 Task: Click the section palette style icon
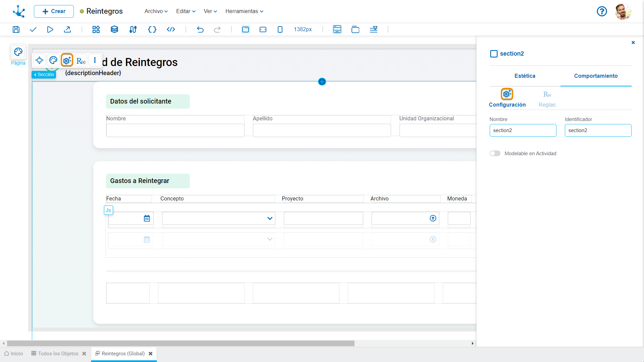53,60
